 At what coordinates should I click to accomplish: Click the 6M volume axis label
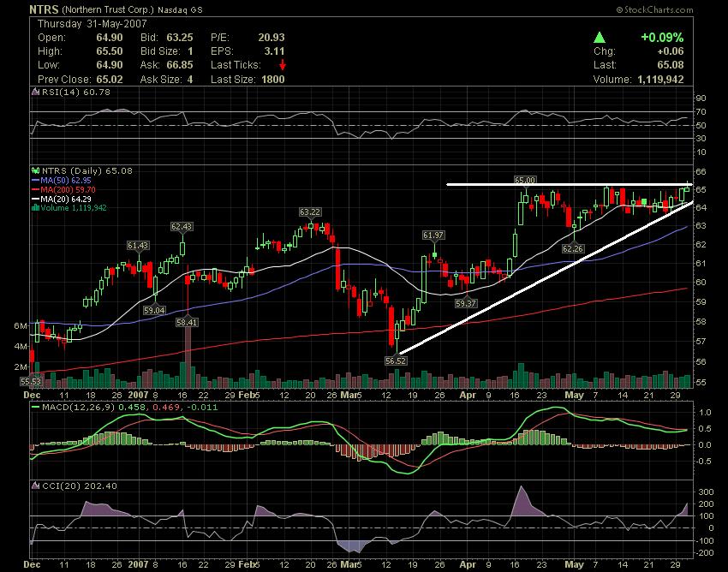pyautogui.click(x=21, y=326)
